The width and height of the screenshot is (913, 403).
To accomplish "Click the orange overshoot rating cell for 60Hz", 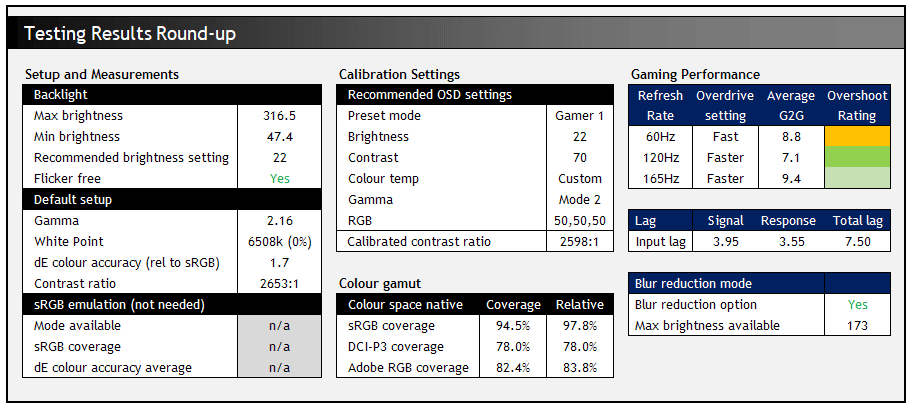I will tap(857, 136).
